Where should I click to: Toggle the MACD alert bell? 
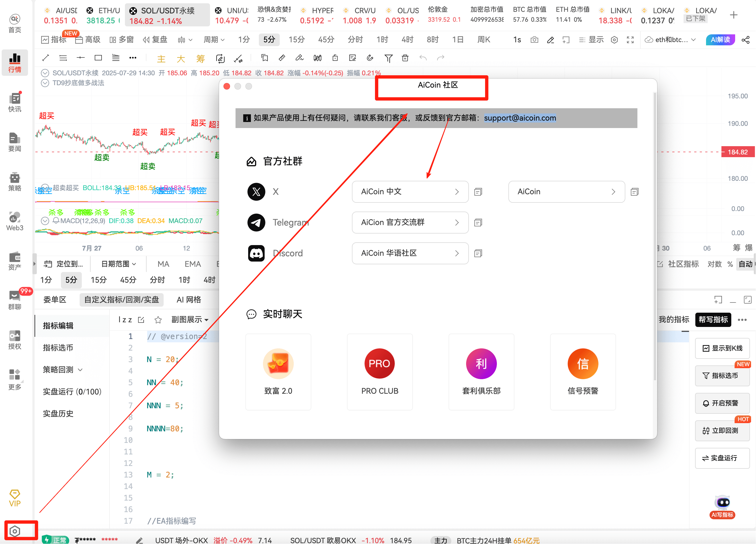click(56, 220)
